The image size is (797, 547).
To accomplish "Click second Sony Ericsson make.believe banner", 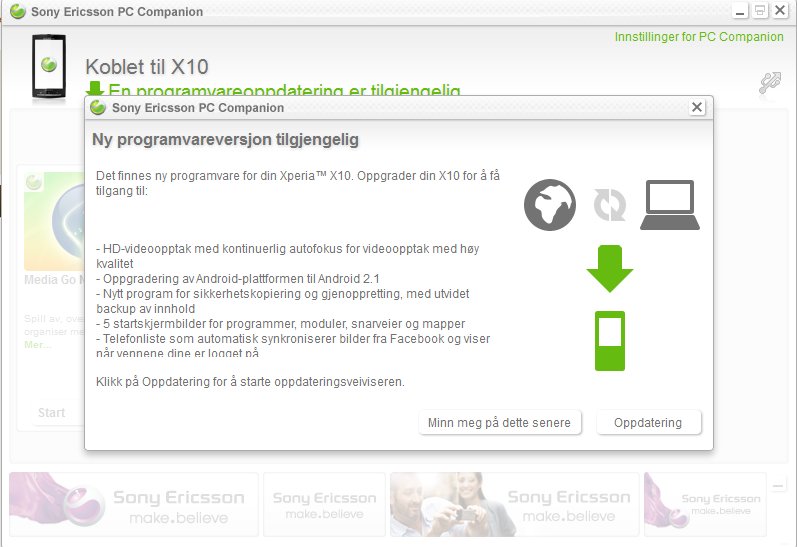I will (324, 504).
